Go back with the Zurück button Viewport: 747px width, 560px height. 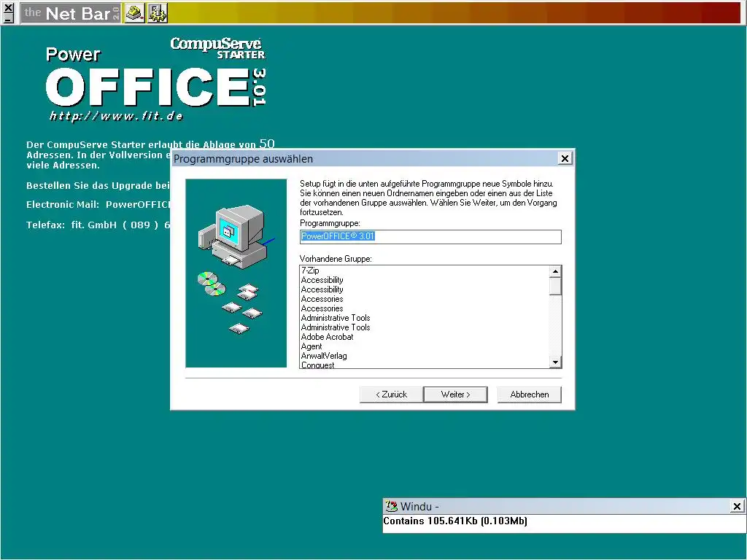(x=391, y=394)
